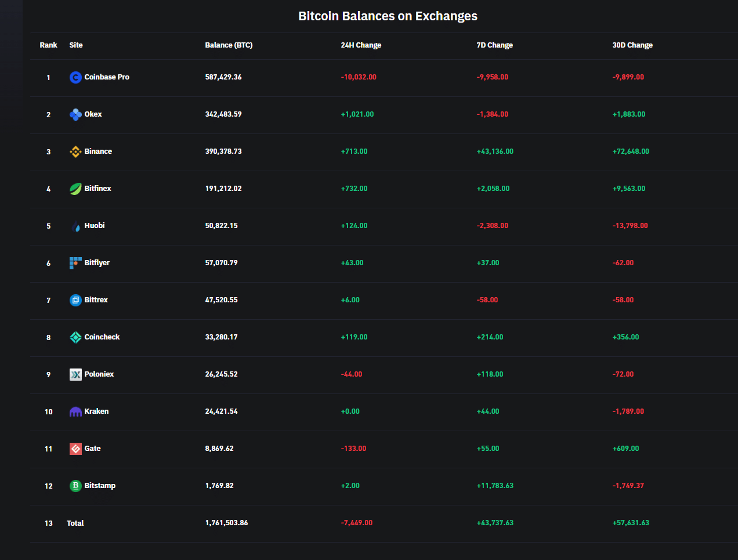Click the Kraken purple logo icon

point(75,411)
